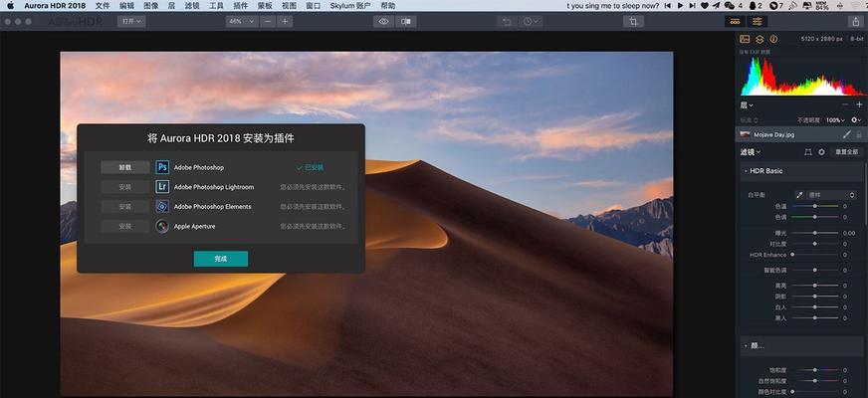Toggle before/after compare view icon

(406, 22)
